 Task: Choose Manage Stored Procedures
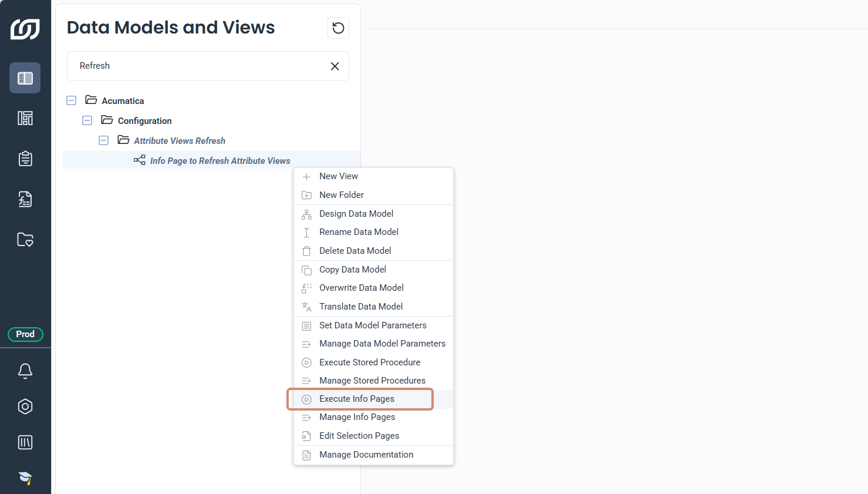[x=373, y=381]
